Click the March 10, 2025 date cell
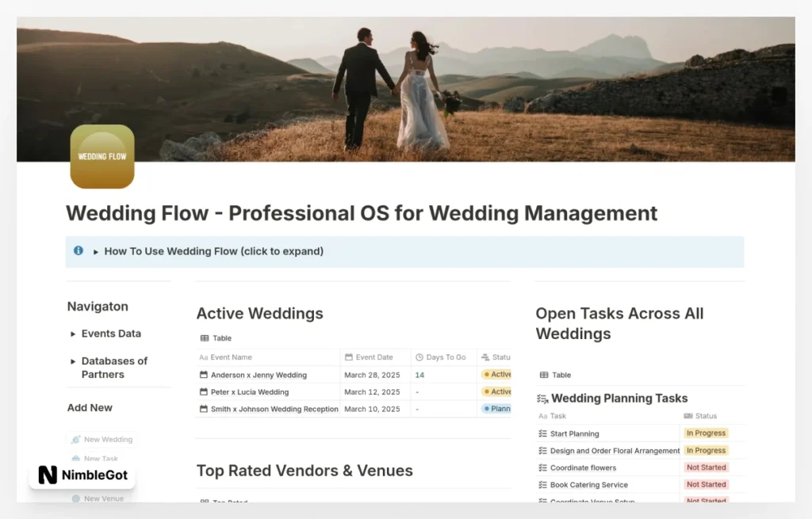Image resolution: width=812 pixels, height=519 pixels. click(x=375, y=409)
